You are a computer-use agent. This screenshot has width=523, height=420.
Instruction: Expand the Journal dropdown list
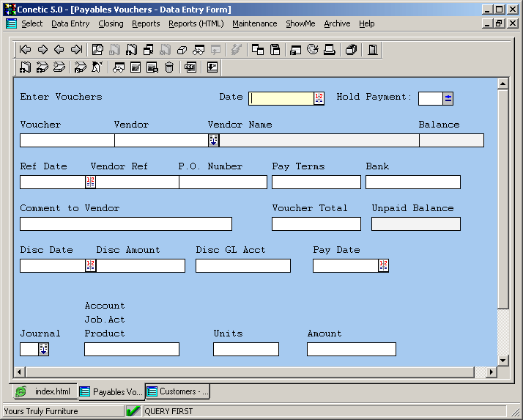point(43,349)
